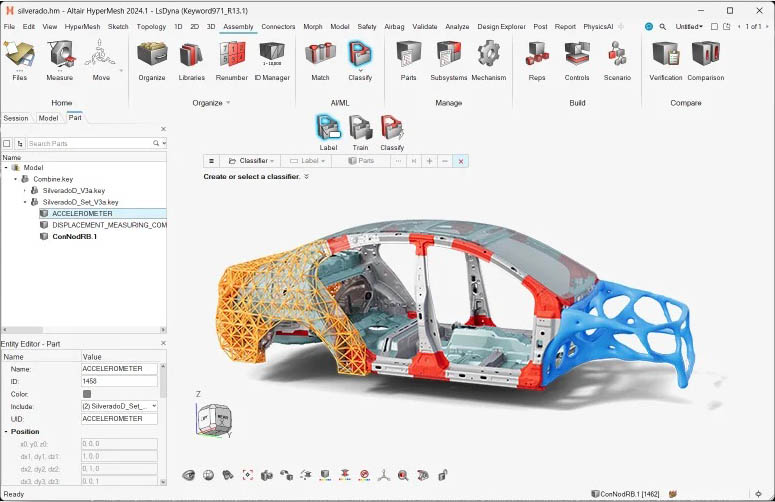
Task: Expand the Organize group dropdown arrow
Action: pos(228,103)
